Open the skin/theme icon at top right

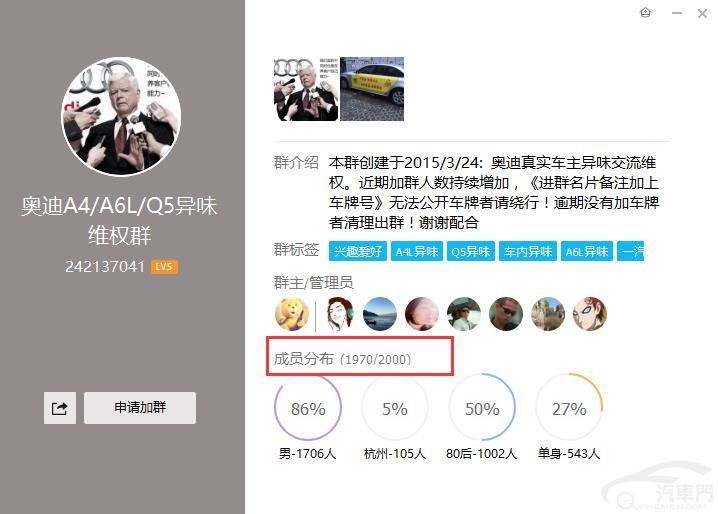coord(645,13)
